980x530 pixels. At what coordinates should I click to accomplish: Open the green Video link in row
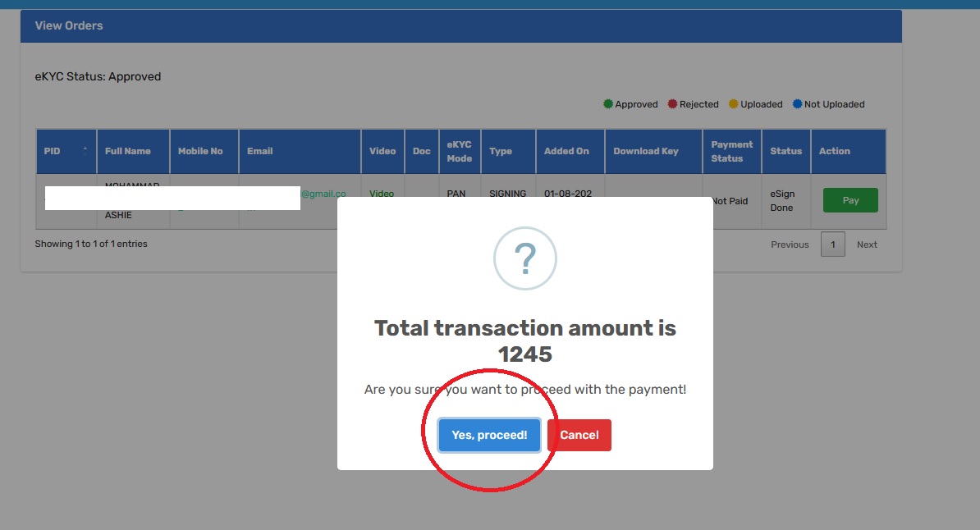[382, 194]
